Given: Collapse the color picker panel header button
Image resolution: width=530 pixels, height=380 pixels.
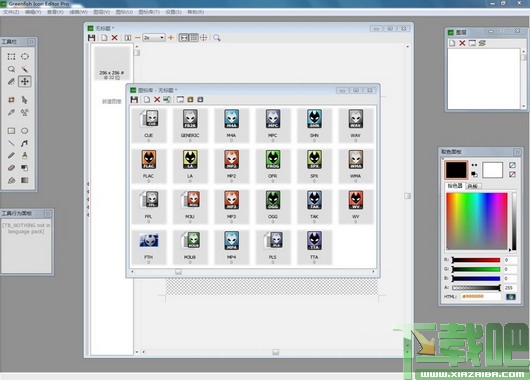Looking at the screenshot, I should pos(517,152).
